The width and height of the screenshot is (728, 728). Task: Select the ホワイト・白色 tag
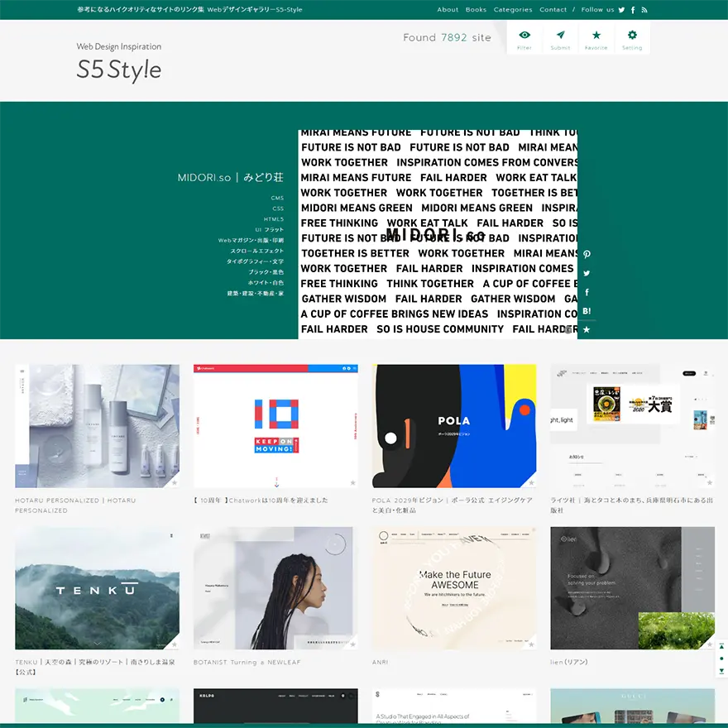(266, 283)
